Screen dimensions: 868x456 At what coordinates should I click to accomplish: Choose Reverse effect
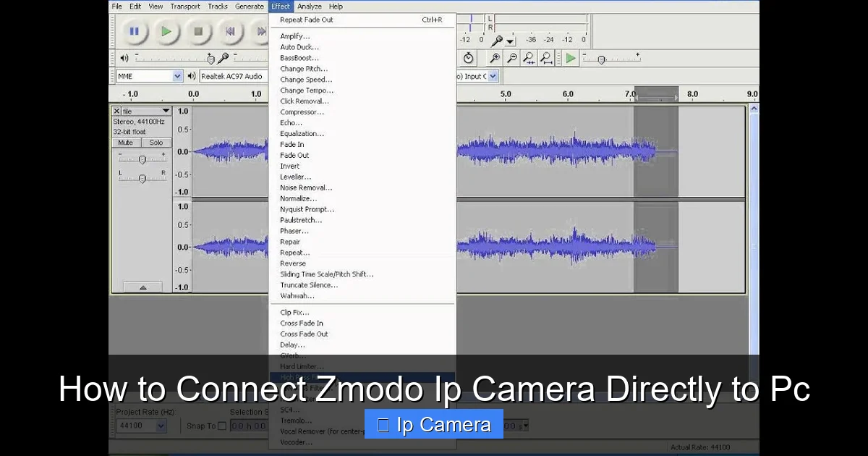[362, 263]
